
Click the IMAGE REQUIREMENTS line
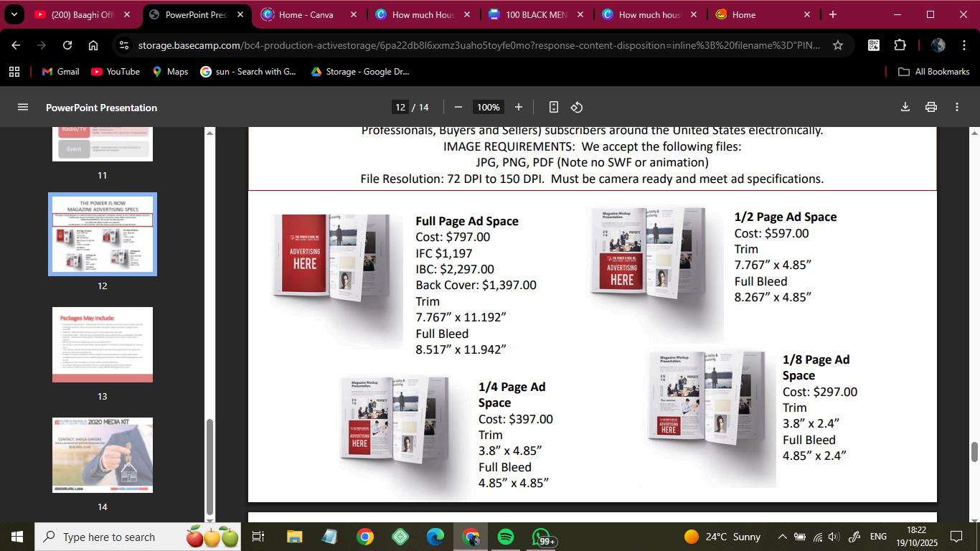click(x=593, y=146)
